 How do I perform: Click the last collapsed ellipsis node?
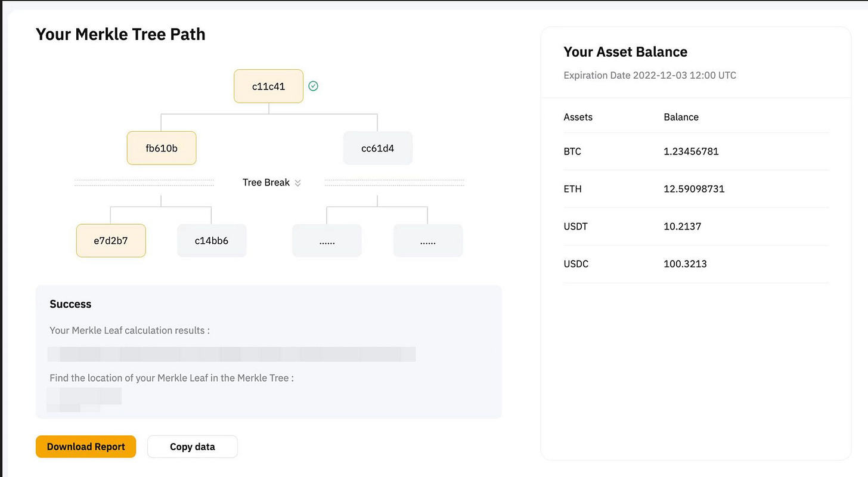[427, 241]
